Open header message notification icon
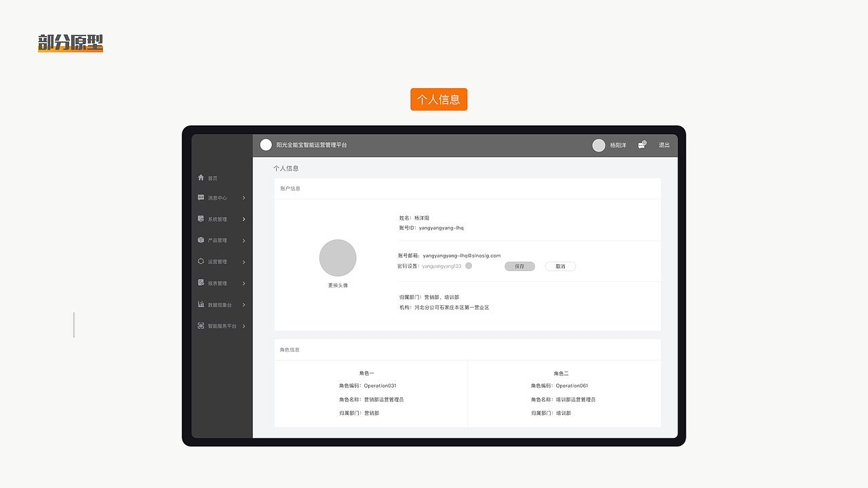Screen dimensions: 868x488 click(642, 145)
